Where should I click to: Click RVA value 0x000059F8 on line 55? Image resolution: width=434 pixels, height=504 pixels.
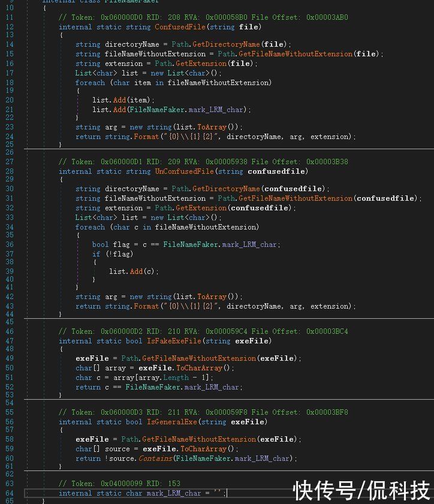click(227, 412)
